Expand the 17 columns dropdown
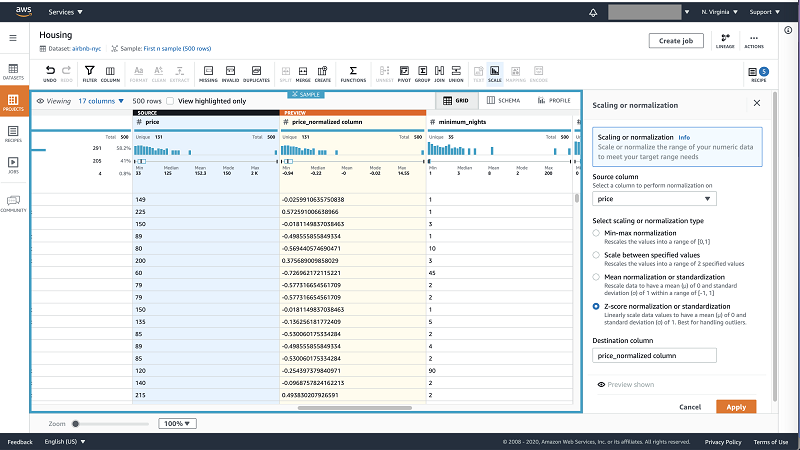The height and width of the screenshot is (450, 800). 101,101
